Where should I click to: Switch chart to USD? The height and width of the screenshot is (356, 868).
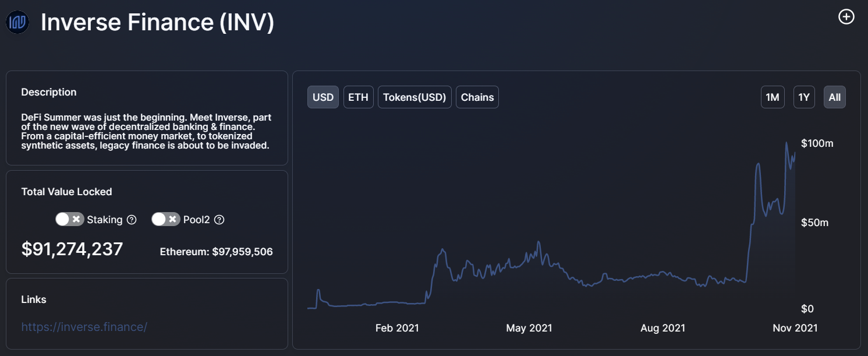[x=323, y=97]
